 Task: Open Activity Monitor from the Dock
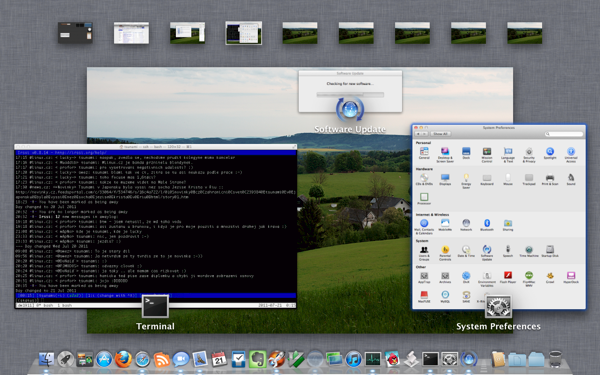pyautogui.click(x=373, y=359)
